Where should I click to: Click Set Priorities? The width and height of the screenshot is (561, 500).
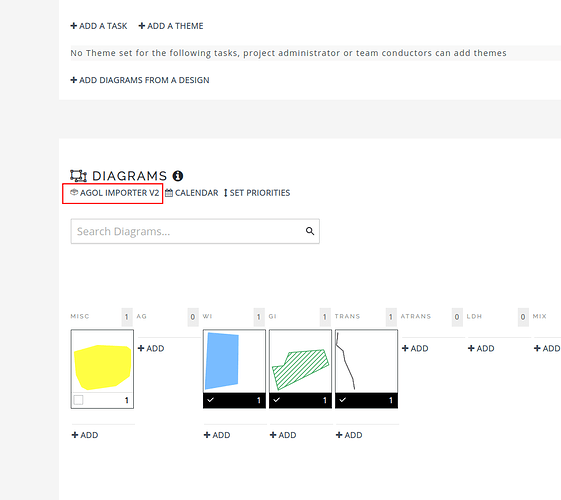click(257, 193)
